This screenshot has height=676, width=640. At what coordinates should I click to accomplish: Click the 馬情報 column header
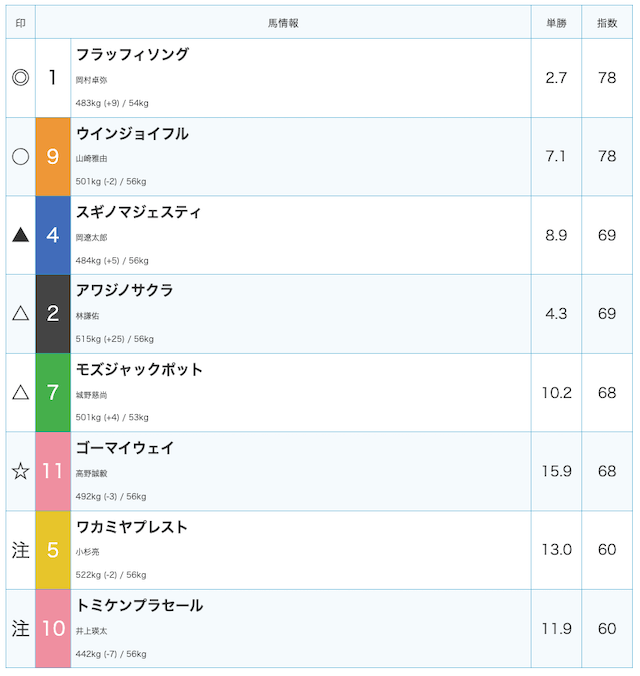283,23
